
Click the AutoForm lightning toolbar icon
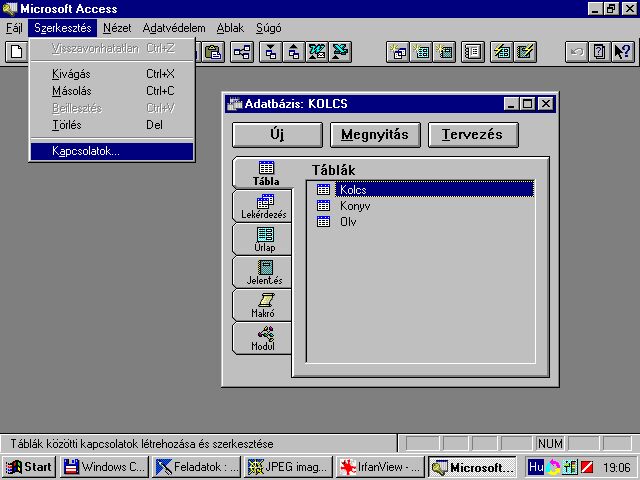tap(502, 52)
